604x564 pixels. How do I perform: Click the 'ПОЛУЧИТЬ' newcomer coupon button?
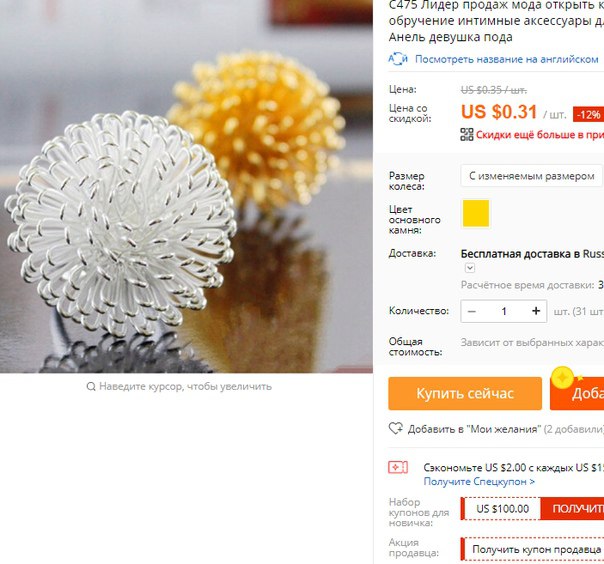click(572, 509)
